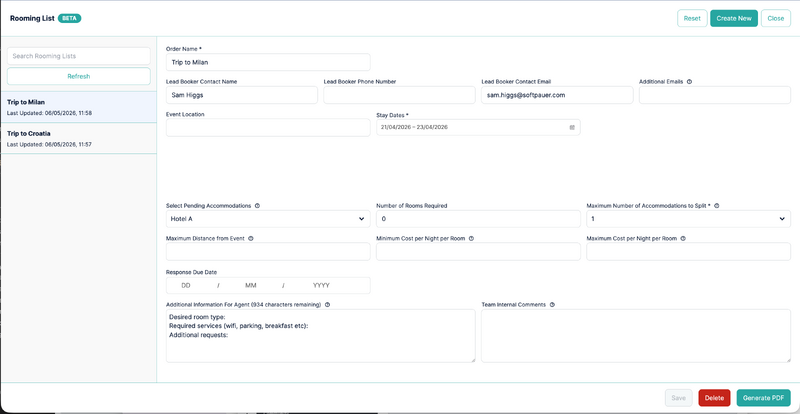800x414 pixels.
Task: Close the Rooming List dialog
Action: click(776, 18)
